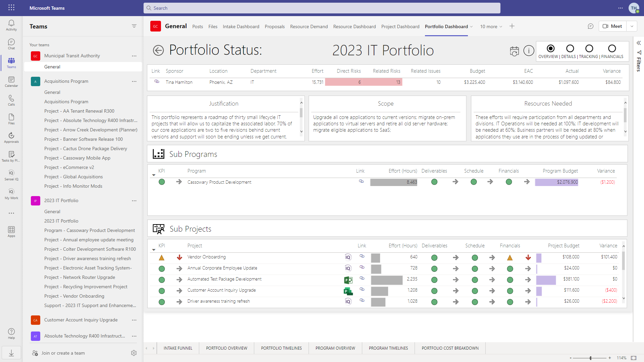This screenshot has width=644, height=362.
Task: Open the PORTFOLIO TIMELINES report page
Action: coord(281,348)
